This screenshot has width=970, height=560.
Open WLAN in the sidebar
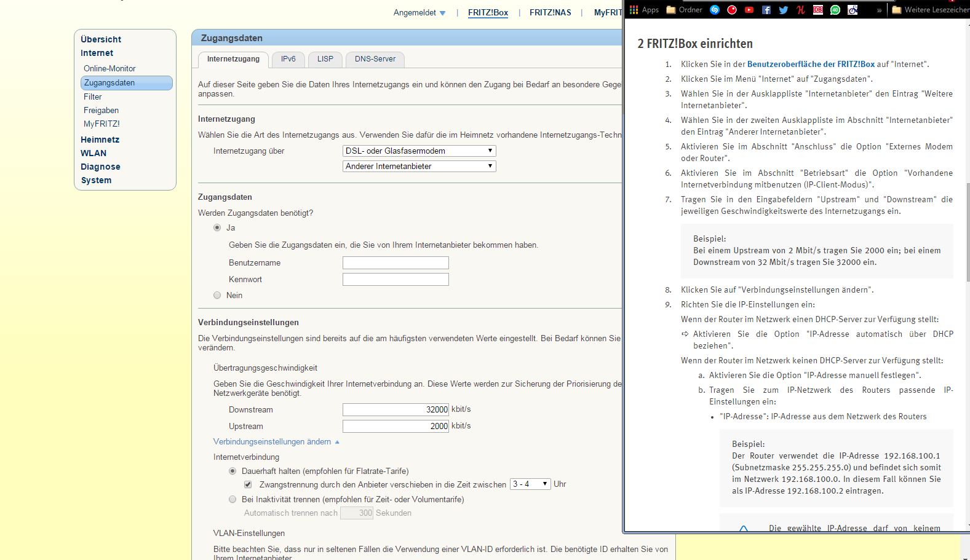93,153
